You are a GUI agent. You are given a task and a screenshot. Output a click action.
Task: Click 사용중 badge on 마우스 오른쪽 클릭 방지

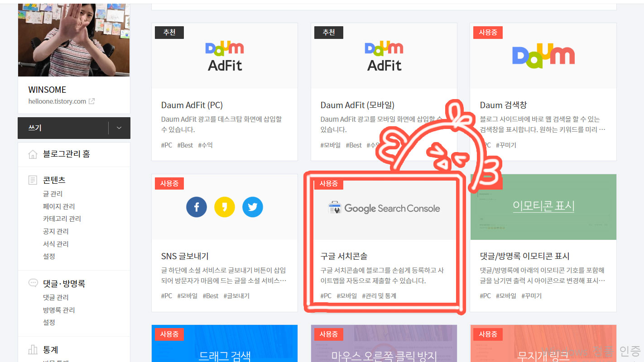click(x=329, y=334)
